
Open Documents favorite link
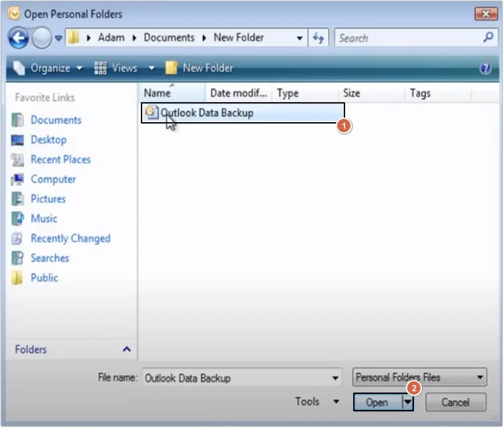tap(56, 120)
